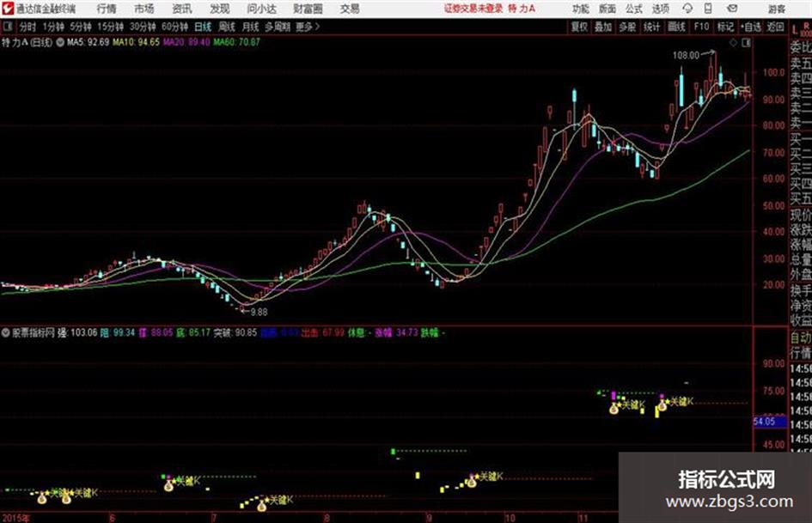Click the MA5: 92.69 value
This screenshot has height=523, width=812.
pos(88,42)
